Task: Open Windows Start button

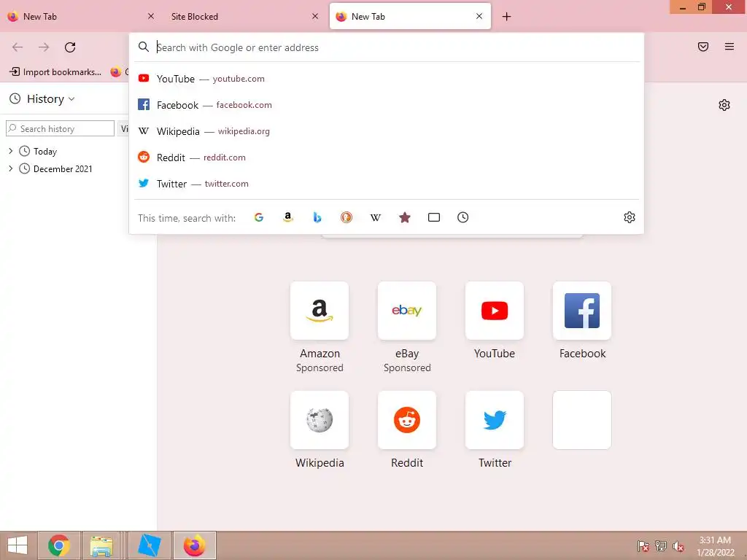Action: 18,545
